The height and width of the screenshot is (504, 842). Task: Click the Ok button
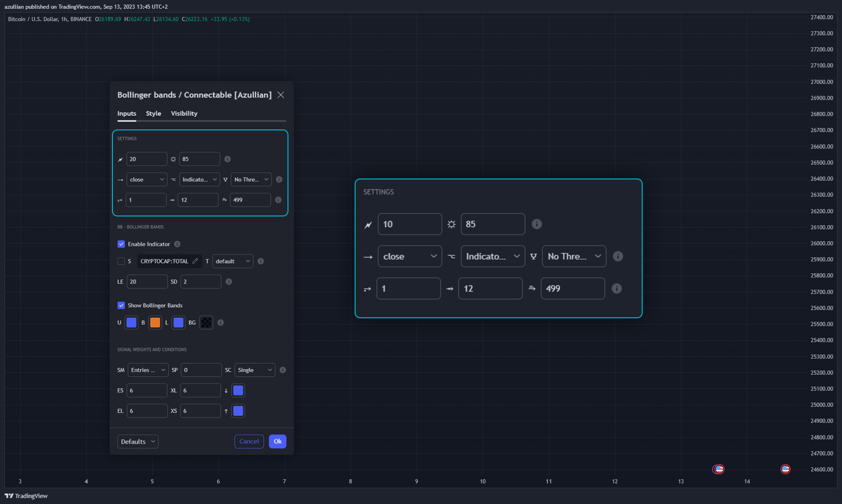tap(278, 441)
